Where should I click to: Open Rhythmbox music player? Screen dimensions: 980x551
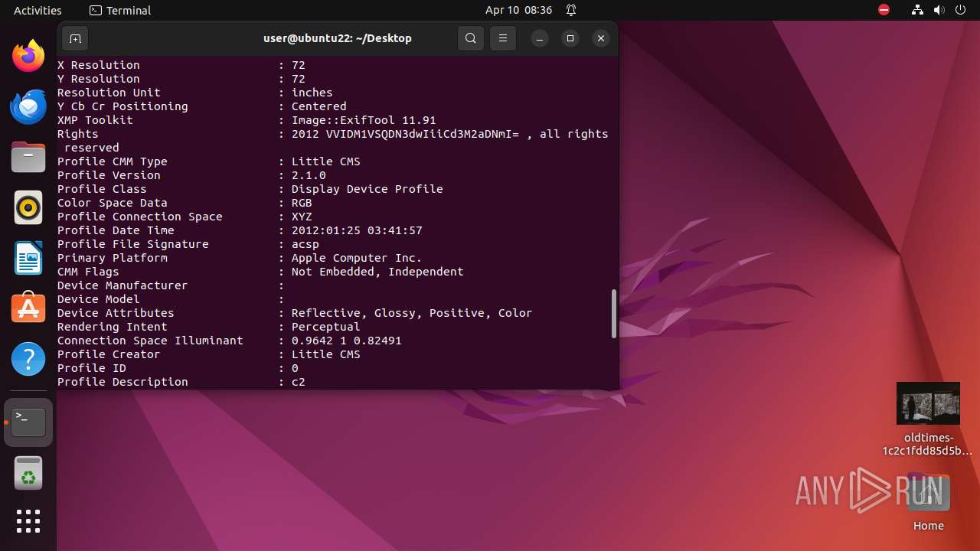pyautogui.click(x=28, y=207)
